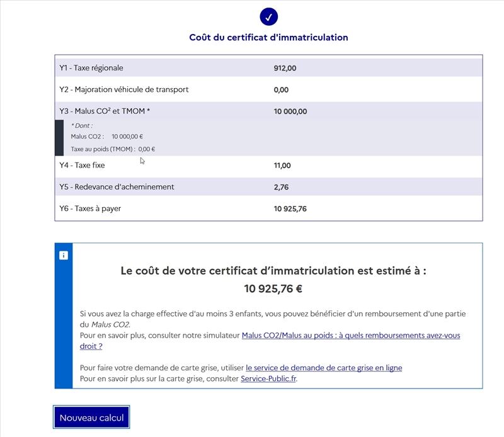
Task: Select the total amount 10 925,76
Action: (290, 208)
